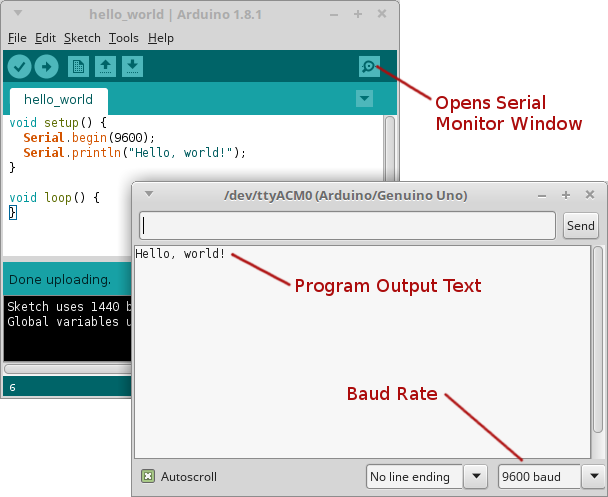The image size is (608, 497).
Task: Click the Global variables console line
Action: tap(69, 322)
